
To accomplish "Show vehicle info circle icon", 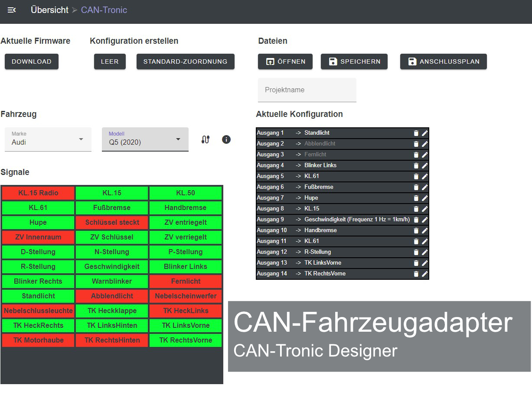I will coord(226,139).
